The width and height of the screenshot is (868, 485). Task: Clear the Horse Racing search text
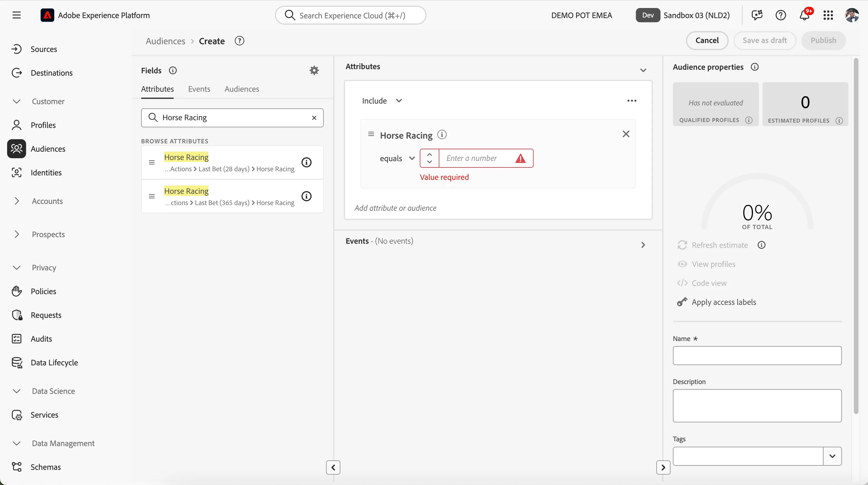point(314,118)
